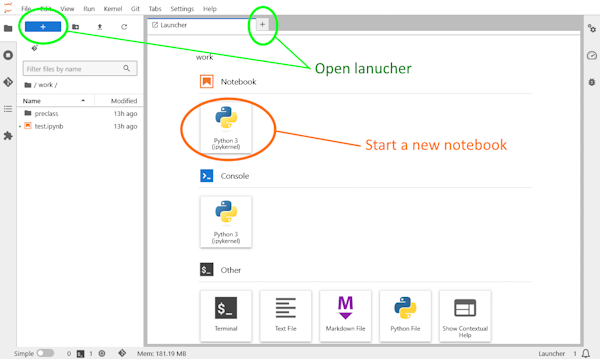Click the terminals count icon in status bar

80,353
